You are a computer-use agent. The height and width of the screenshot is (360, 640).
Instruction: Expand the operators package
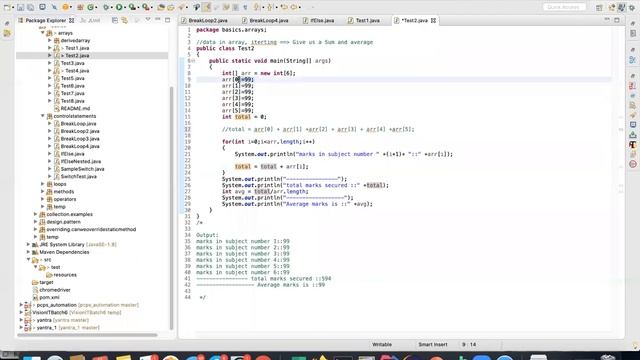tap(42, 199)
